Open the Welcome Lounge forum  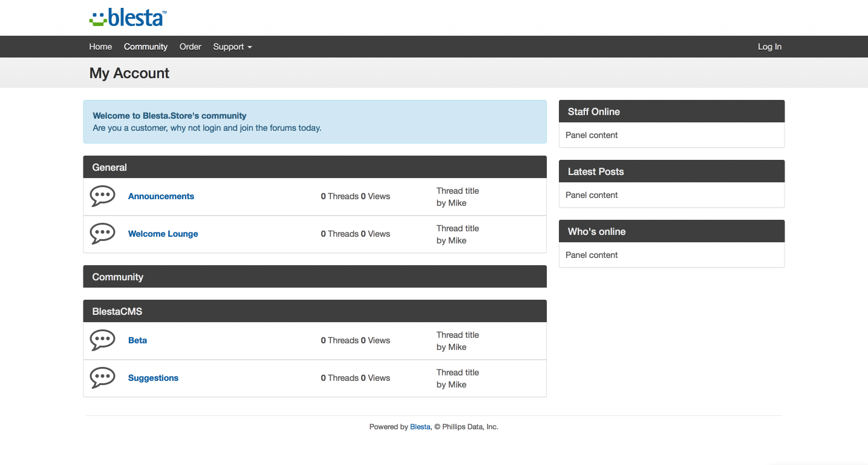click(163, 234)
